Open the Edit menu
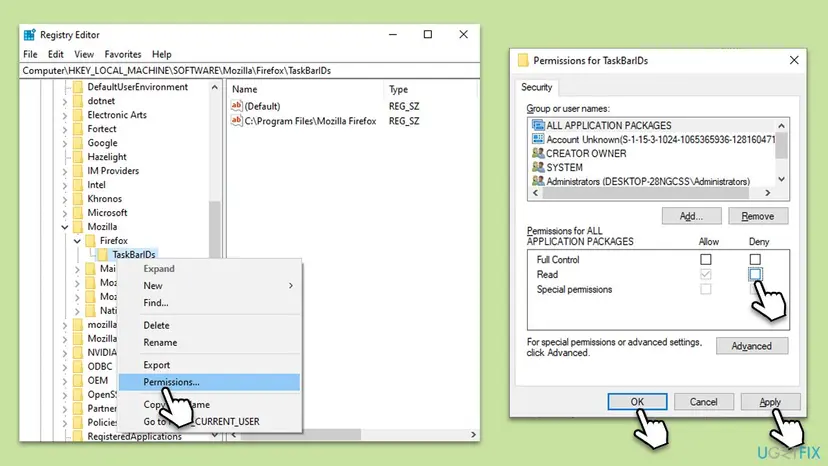 [x=55, y=54]
